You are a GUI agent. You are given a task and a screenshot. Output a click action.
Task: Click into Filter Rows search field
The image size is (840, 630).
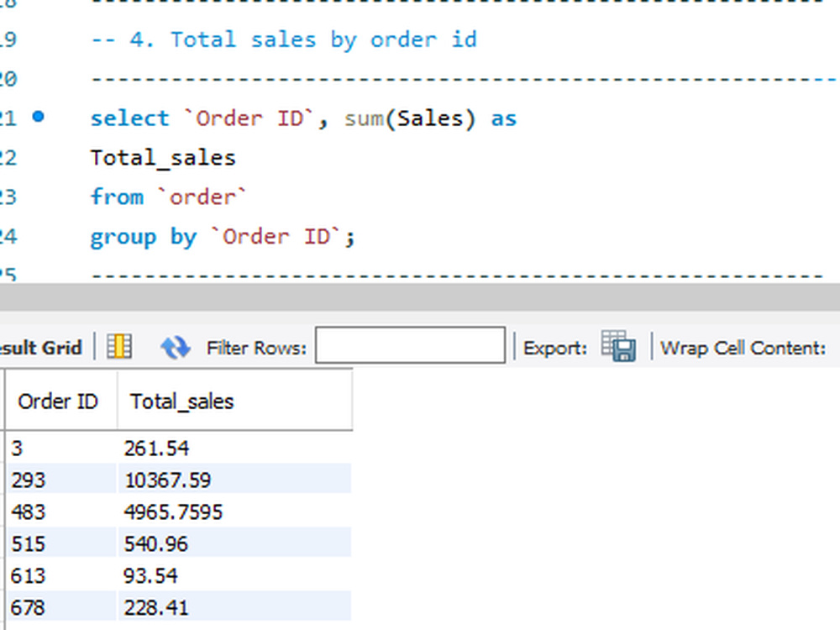coord(411,345)
